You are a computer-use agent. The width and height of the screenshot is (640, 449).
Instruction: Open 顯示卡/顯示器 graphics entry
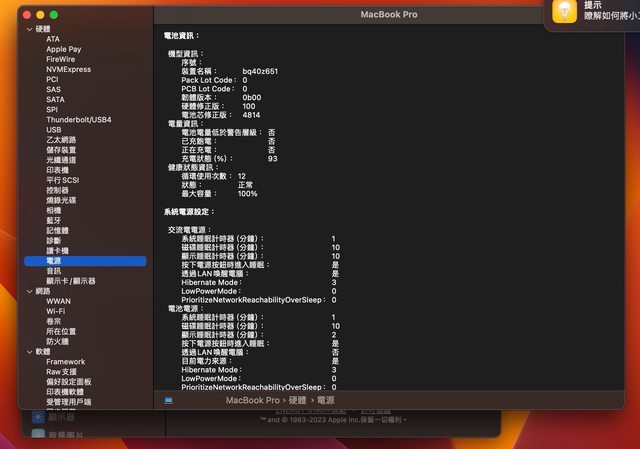pyautogui.click(x=70, y=281)
